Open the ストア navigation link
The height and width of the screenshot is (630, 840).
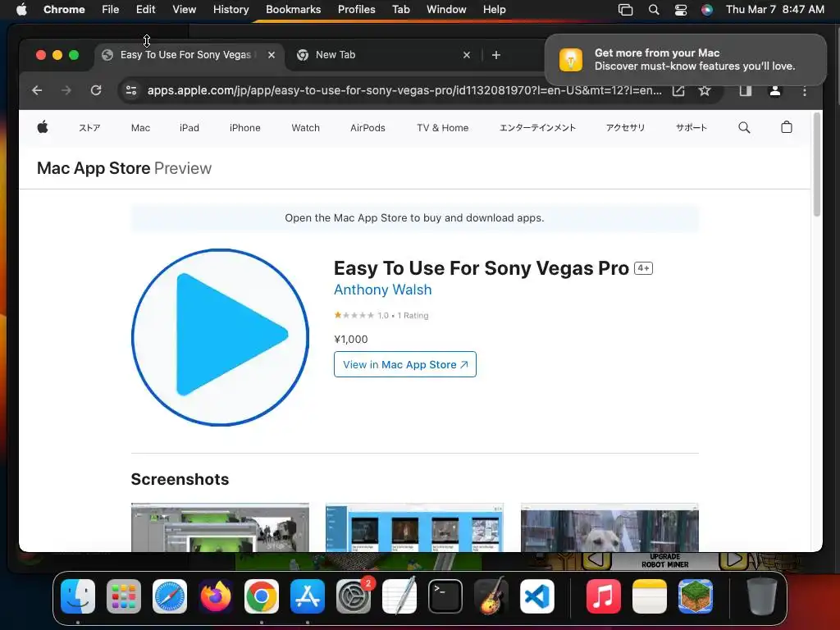click(89, 127)
